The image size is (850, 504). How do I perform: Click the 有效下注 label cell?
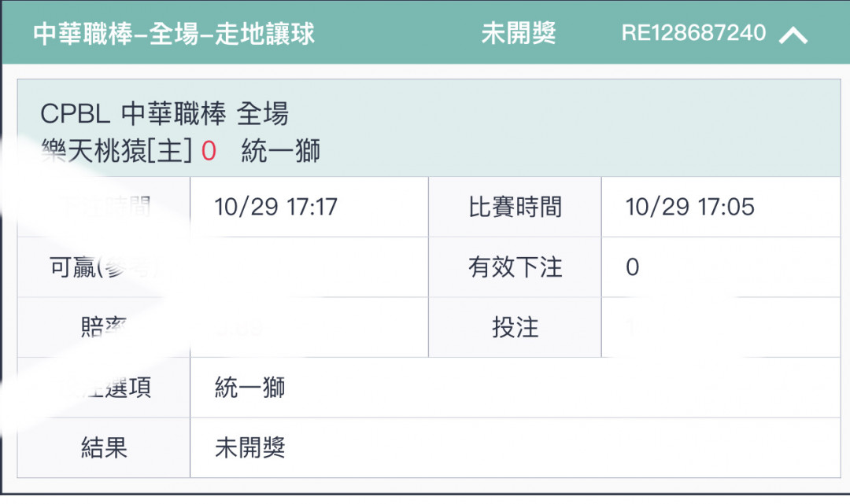click(515, 267)
